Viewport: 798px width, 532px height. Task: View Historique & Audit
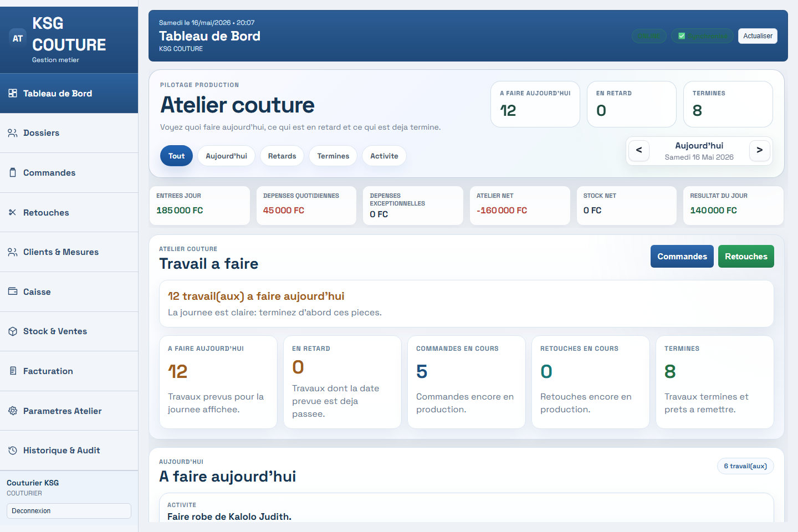pyautogui.click(x=69, y=451)
